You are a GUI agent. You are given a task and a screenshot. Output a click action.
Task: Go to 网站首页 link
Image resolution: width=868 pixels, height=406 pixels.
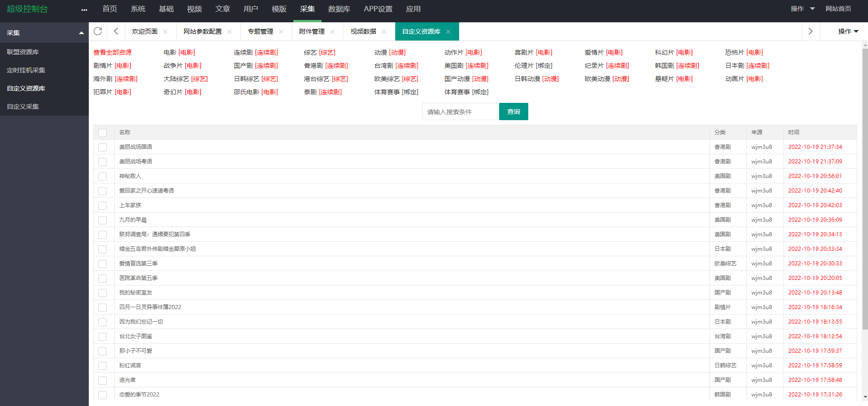838,9
